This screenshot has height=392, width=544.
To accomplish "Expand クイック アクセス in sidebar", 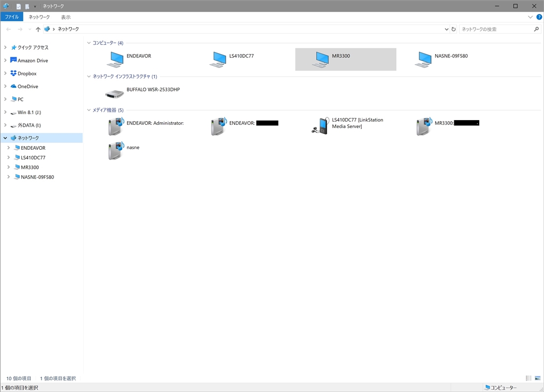I will click(5, 47).
